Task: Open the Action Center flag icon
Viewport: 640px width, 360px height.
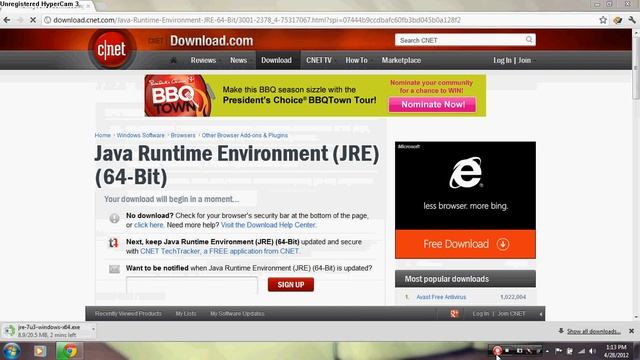Action: 558,351
